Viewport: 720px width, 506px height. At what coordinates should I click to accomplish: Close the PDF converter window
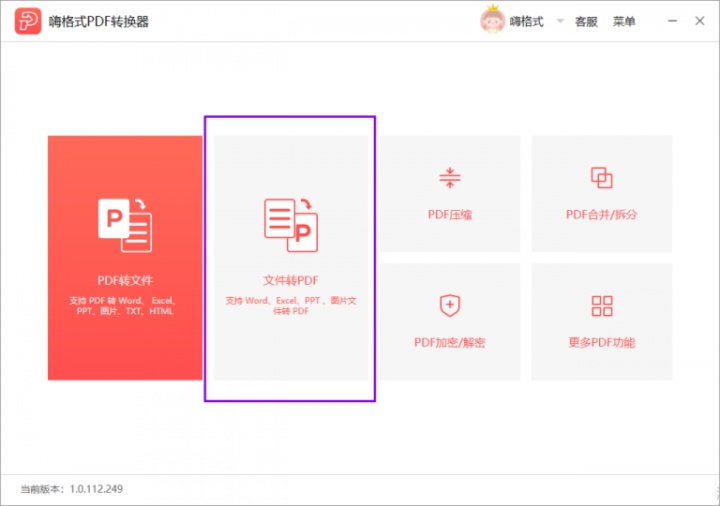[x=700, y=21]
